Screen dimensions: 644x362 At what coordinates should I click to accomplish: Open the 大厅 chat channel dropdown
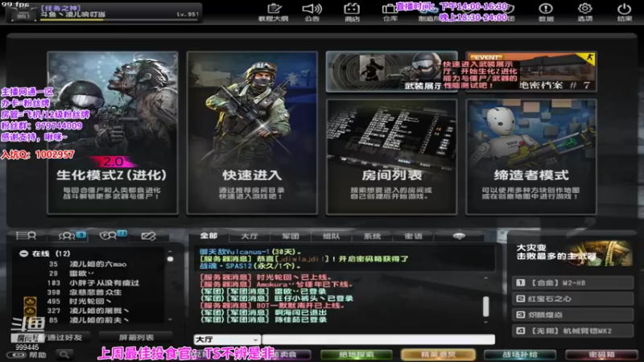227,339
